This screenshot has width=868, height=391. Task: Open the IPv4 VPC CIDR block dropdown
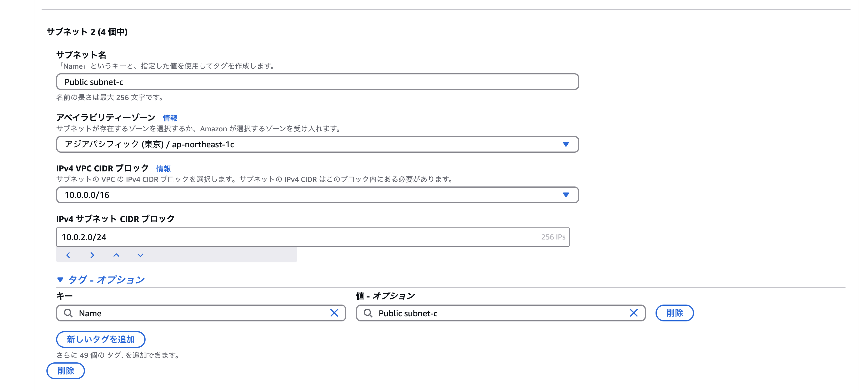coord(566,195)
